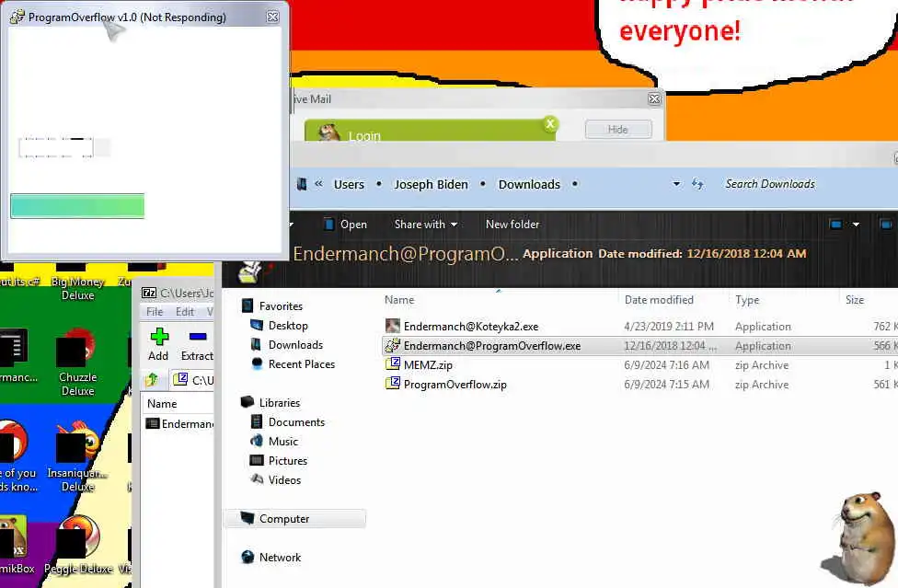Select Endermanch@ProgramOverflow.exe file icon
Viewport: 898px width, 588px height.
point(392,345)
